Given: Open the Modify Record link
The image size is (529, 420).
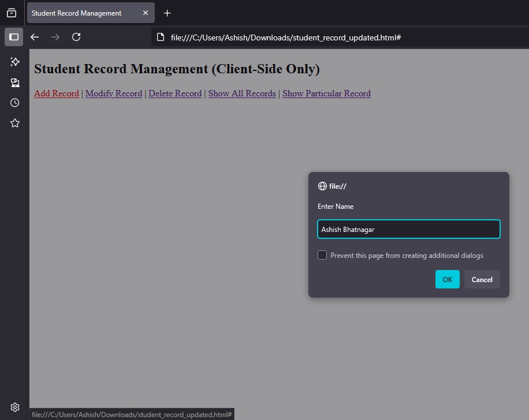Looking at the screenshot, I should coord(114,93).
